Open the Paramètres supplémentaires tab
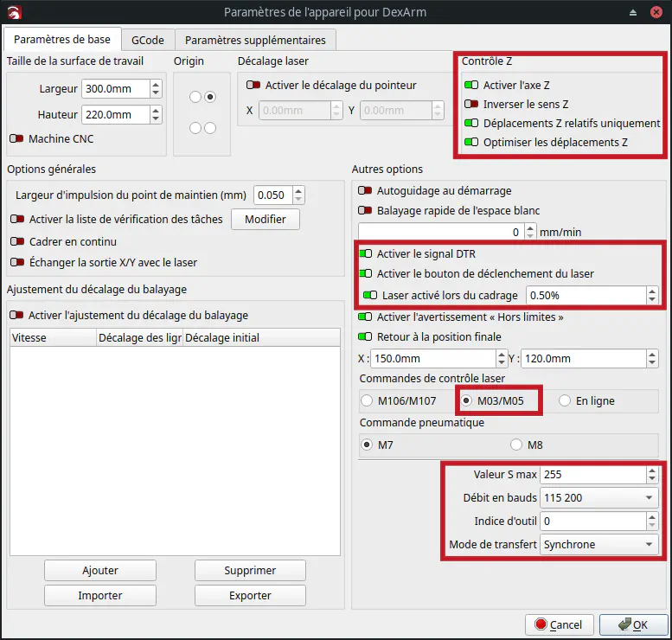The height and width of the screenshot is (640, 672). (x=255, y=41)
